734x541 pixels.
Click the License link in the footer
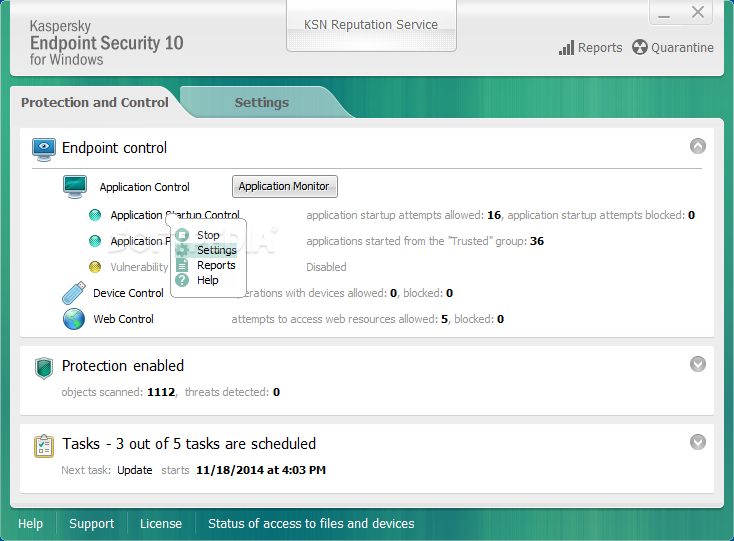tap(161, 523)
